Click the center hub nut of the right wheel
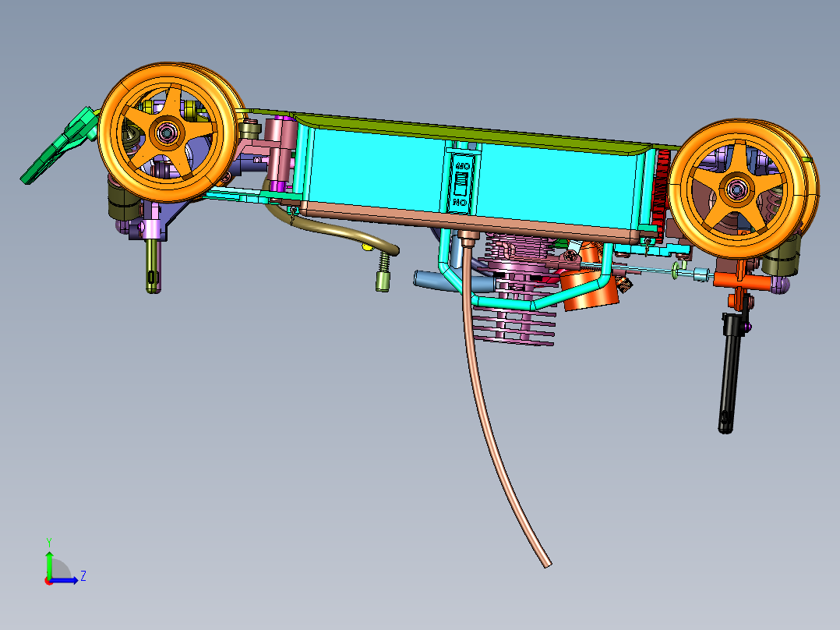Viewport: 840px width, 630px height. pos(737,189)
